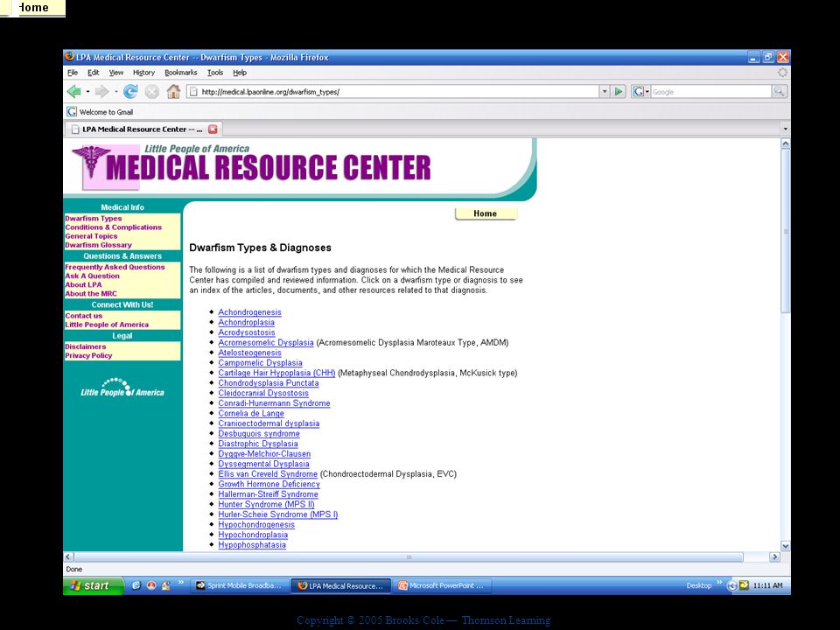Open the Hunter Syndrome (MPS II) link
Image resolution: width=840 pixels, height=630 pixels.
[266, 505]
